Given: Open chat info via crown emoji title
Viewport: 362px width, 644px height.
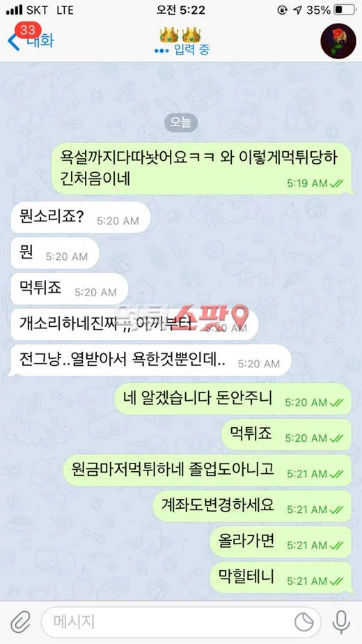Looking at the screenshot, I should pos(180,35).
